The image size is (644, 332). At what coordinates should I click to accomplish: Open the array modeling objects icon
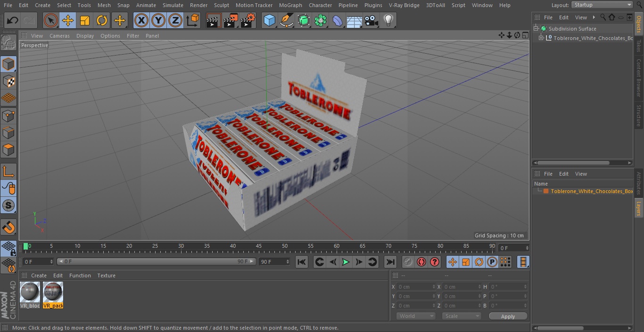click(321, 20)
